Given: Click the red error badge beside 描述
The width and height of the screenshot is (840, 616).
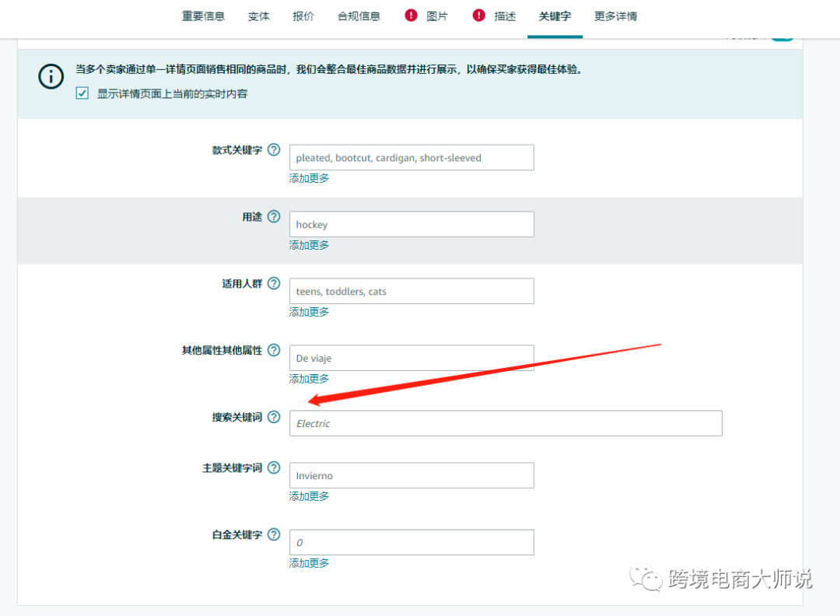Looking at the screenshot, I should 479,15.
